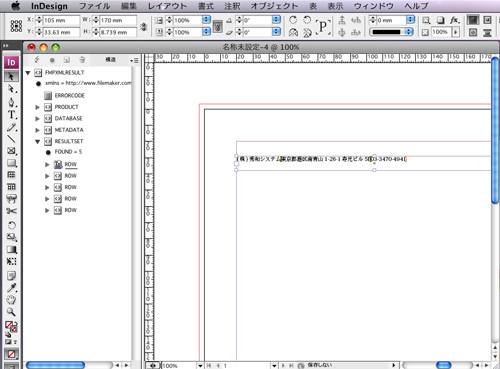The width and height of the screenshot is (500, 369).
Task: Select the Pen tool
Action: [x=11, y=102]
